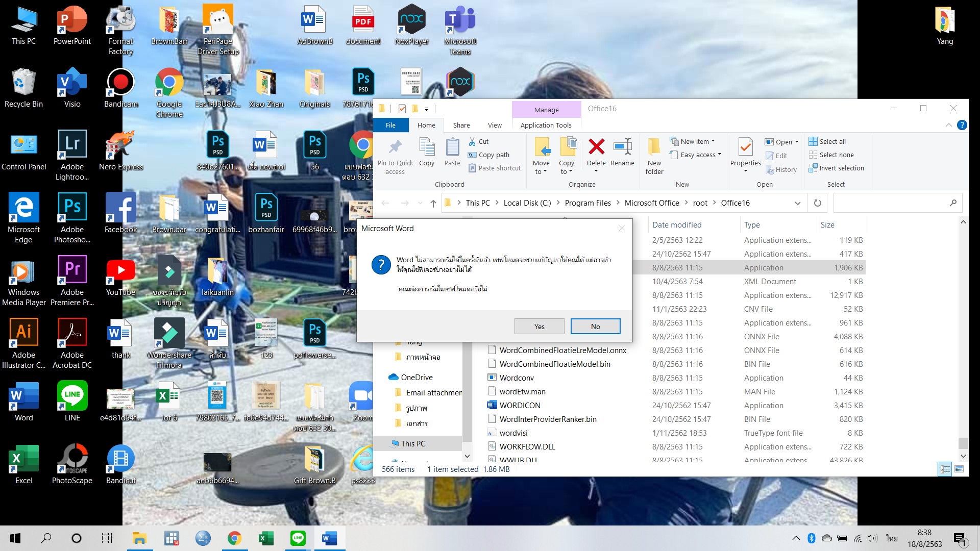The image size is (980, 551).
Task: Click Pin to Quick access icon
Action: click(395, 148)
